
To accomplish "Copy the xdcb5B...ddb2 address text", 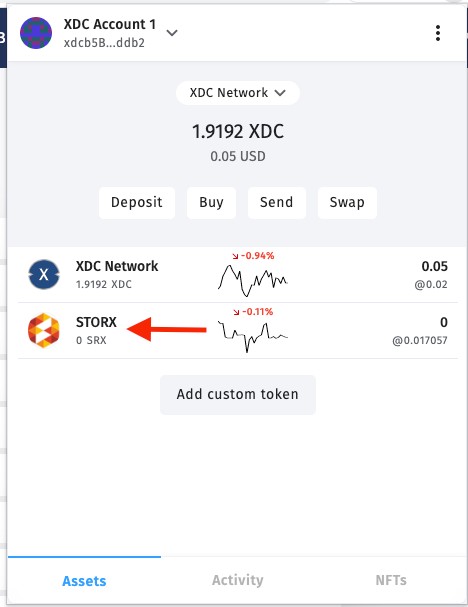I will tap(104, 43).
